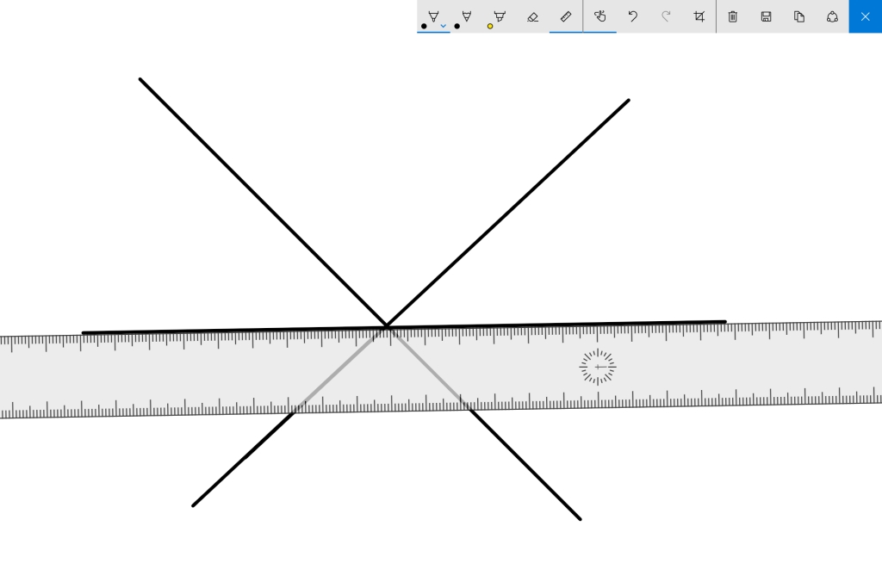Select the pencil tool

coord(466,15)
